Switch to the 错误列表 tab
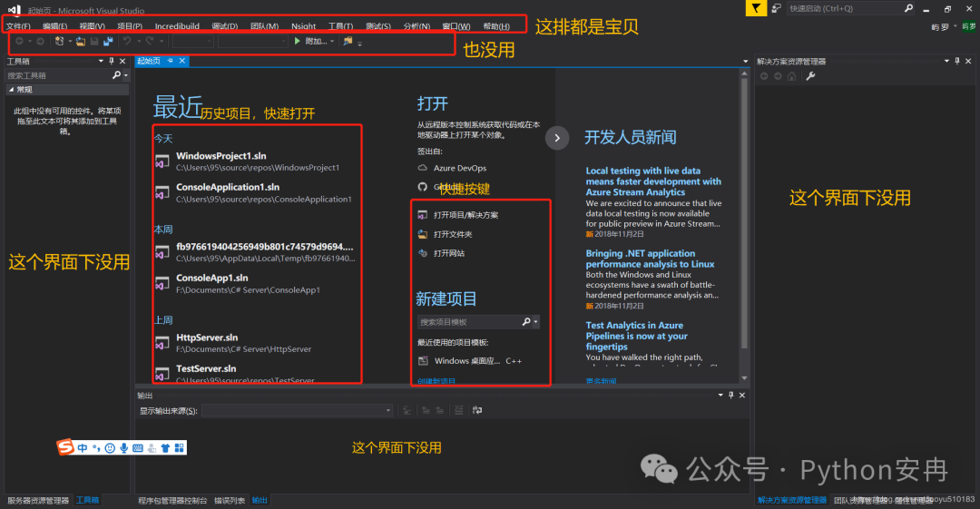This screenshot has width=980, height=509. point(229,500)
